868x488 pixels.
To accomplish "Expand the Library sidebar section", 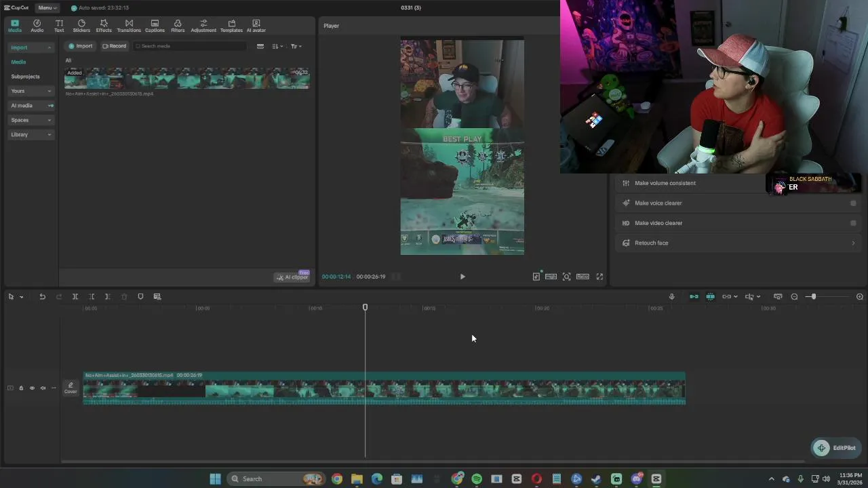I will pos(31,135).
